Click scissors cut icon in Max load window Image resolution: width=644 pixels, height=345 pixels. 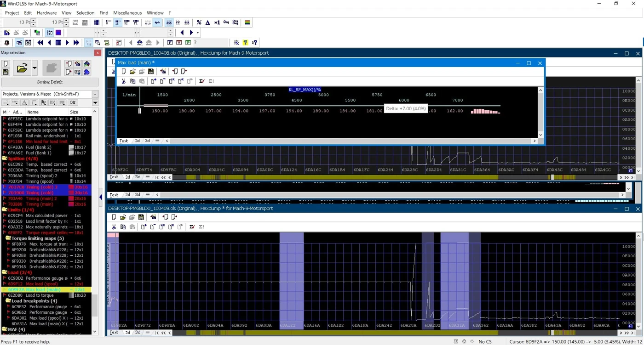(123, 81)
